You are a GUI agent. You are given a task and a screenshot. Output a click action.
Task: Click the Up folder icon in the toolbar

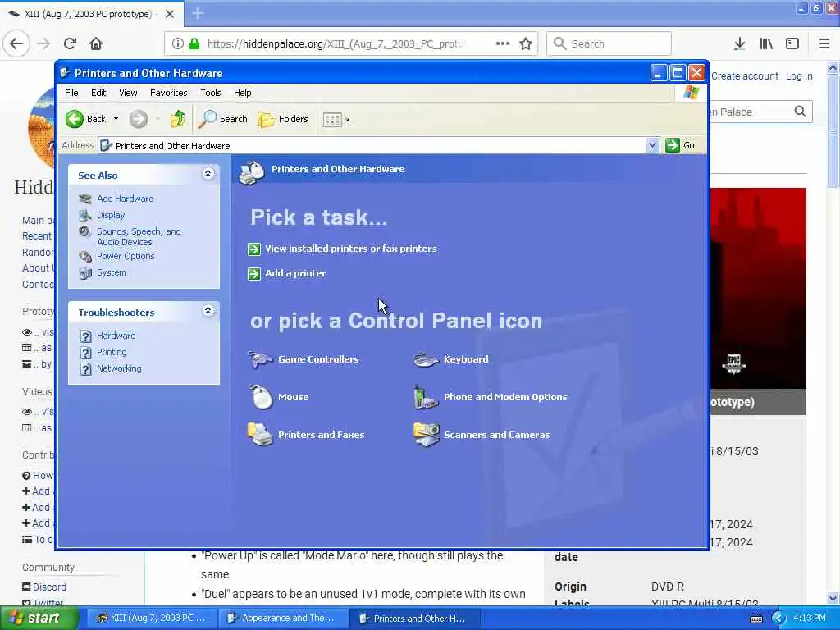pos(178,119)
